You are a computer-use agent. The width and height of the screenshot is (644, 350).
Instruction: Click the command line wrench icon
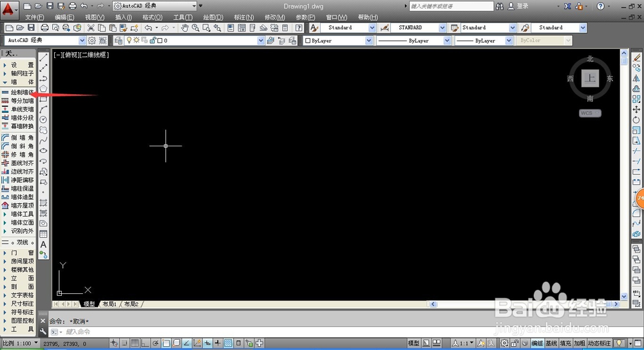coord(43,331)
